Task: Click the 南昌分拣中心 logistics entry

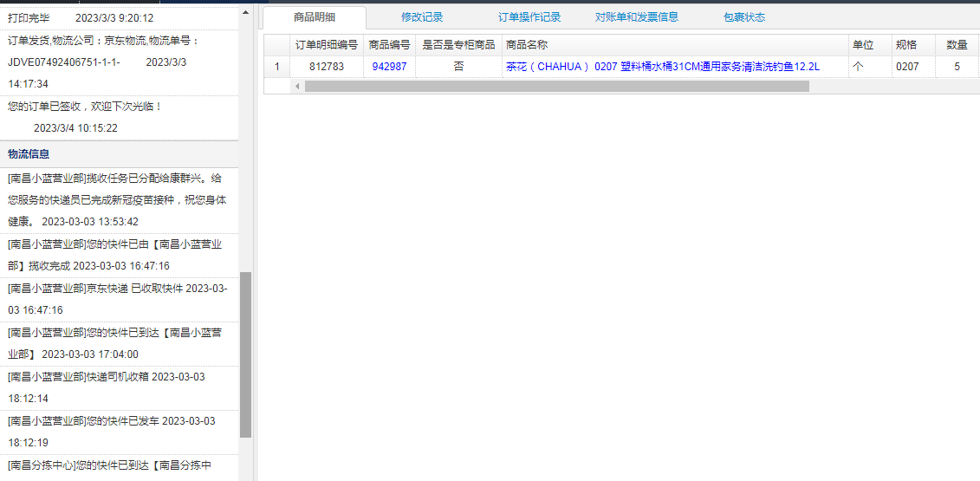Action: click(120, 468)
